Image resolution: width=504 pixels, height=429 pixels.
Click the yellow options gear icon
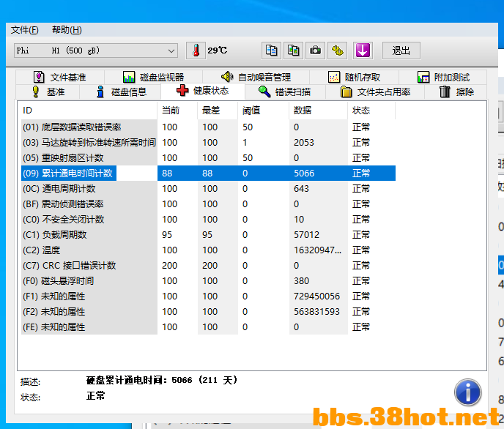[337, 51]
